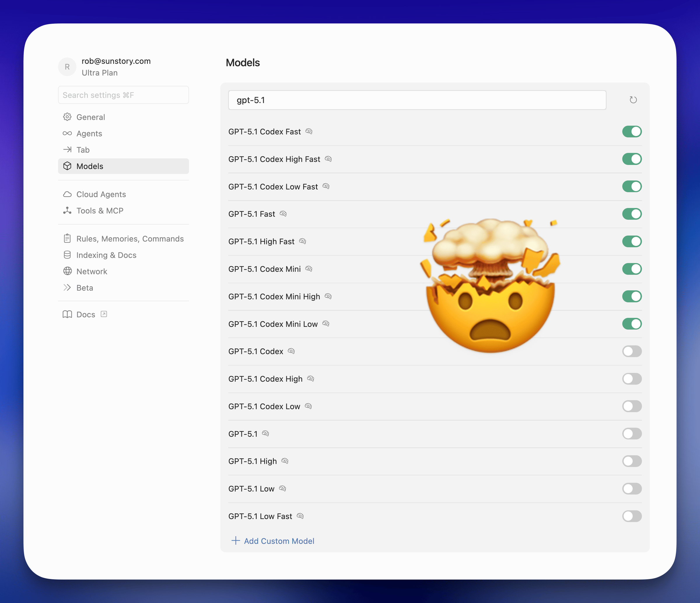Enable the GPT-5.1 Codex High toggle
Image resolution: width=700 pixels, height=603 pixels.
pyautogui.click(x=631, y=379)
